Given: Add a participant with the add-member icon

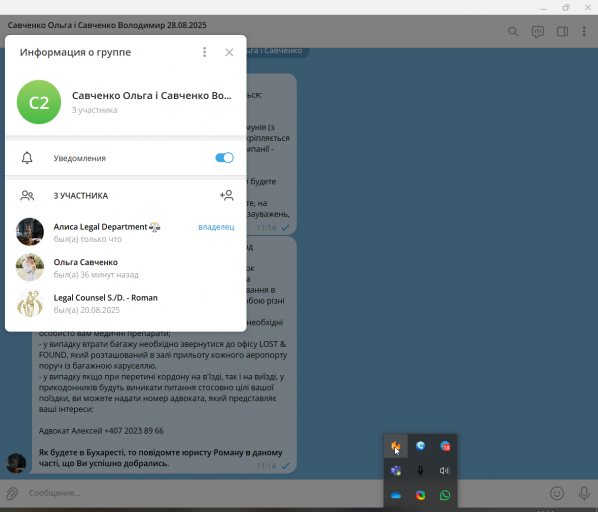Looking at the screenshot, I should pos(227,196).
